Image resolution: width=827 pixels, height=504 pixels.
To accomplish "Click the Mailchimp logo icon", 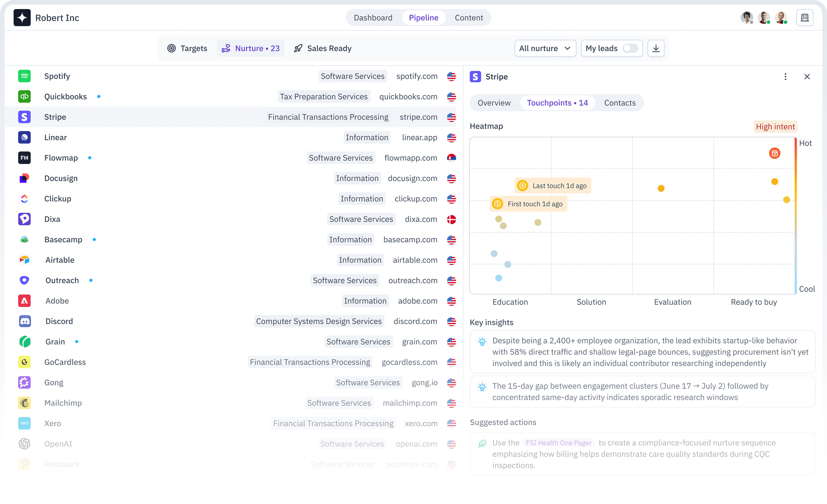I will [x=24, y=403].
